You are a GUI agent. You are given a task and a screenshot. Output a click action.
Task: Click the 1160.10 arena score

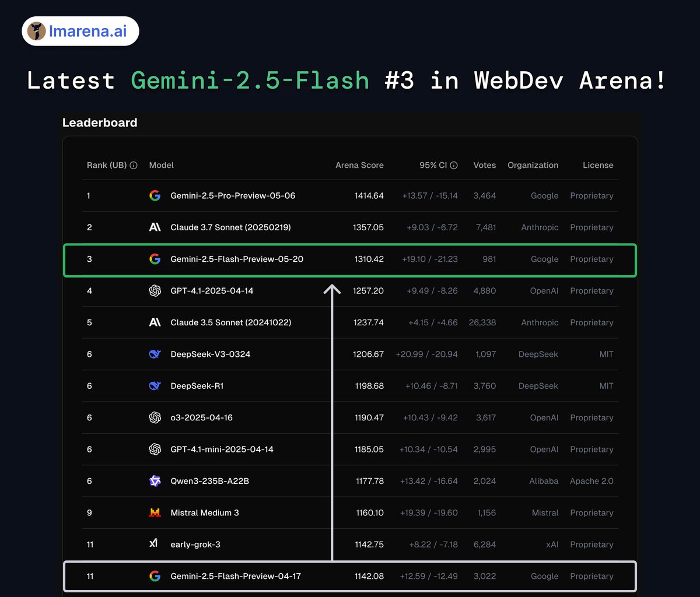370,513
